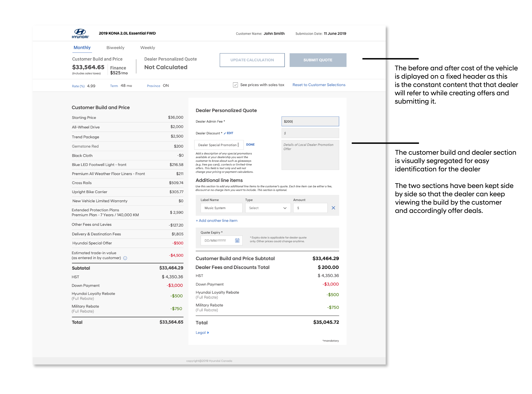
Task: Click the Dealer Discount amount field
Action: (x=310, y=133)
